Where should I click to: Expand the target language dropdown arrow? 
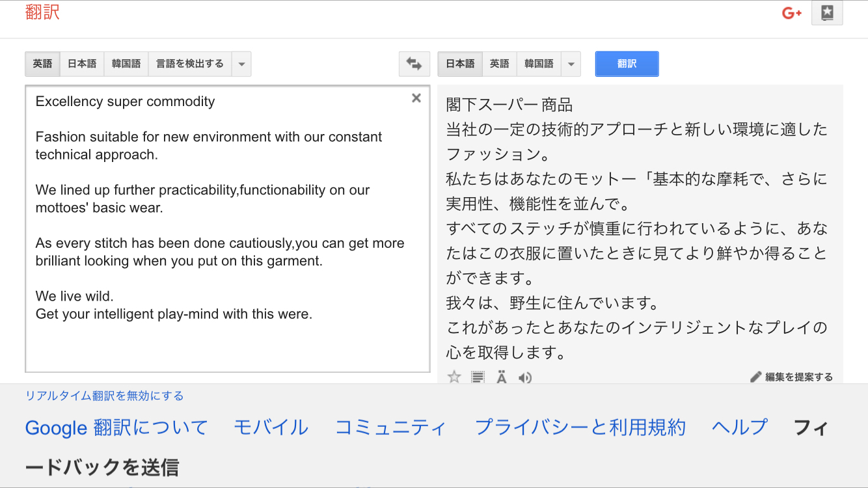coord(571,64)
